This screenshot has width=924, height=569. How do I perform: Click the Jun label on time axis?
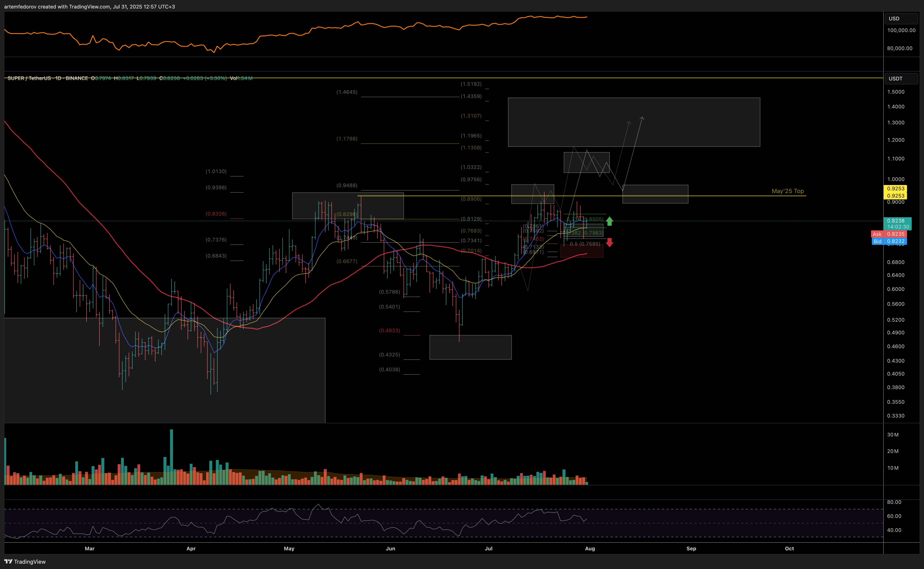pos(390,549)
